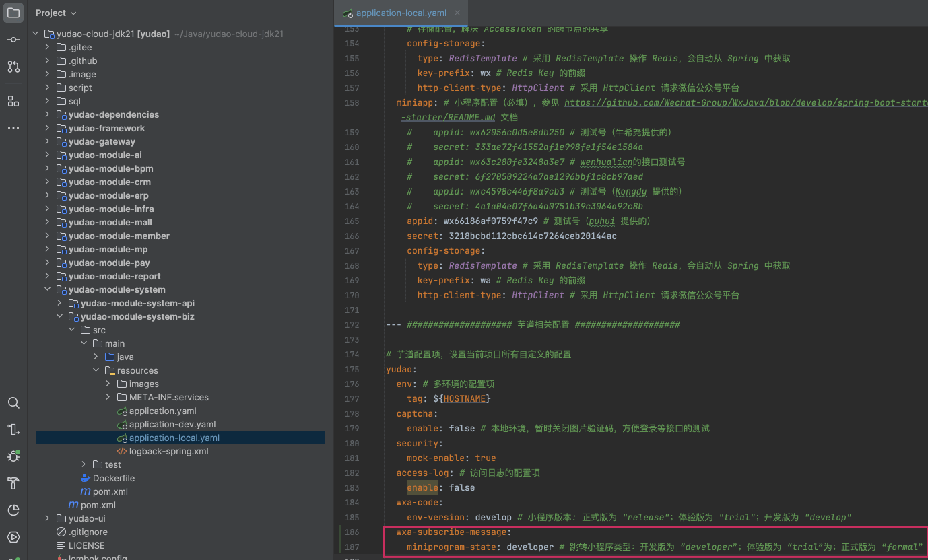The image size is (928, 560).
Task: Expand the test folder
Action: coord(84,464)
